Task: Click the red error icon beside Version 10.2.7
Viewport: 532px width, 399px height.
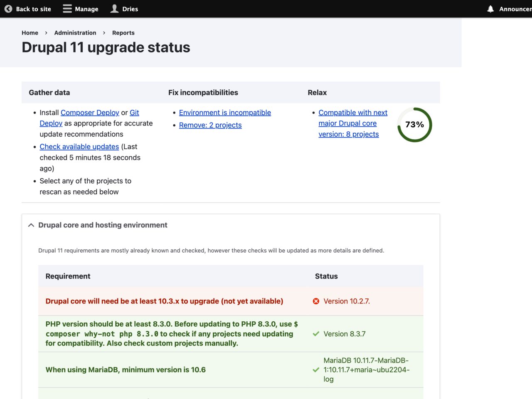Action: click(x=316, y=301)
